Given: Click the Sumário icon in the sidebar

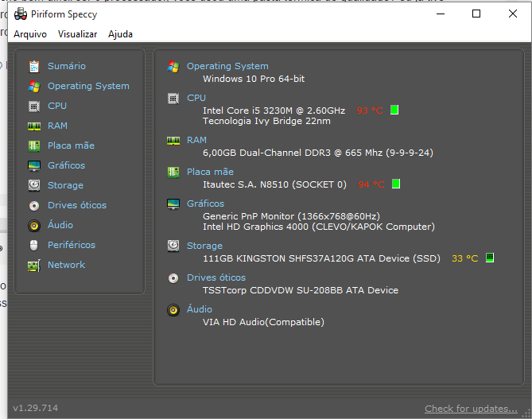Looking at the screenshot, I should tap(33, 66).
